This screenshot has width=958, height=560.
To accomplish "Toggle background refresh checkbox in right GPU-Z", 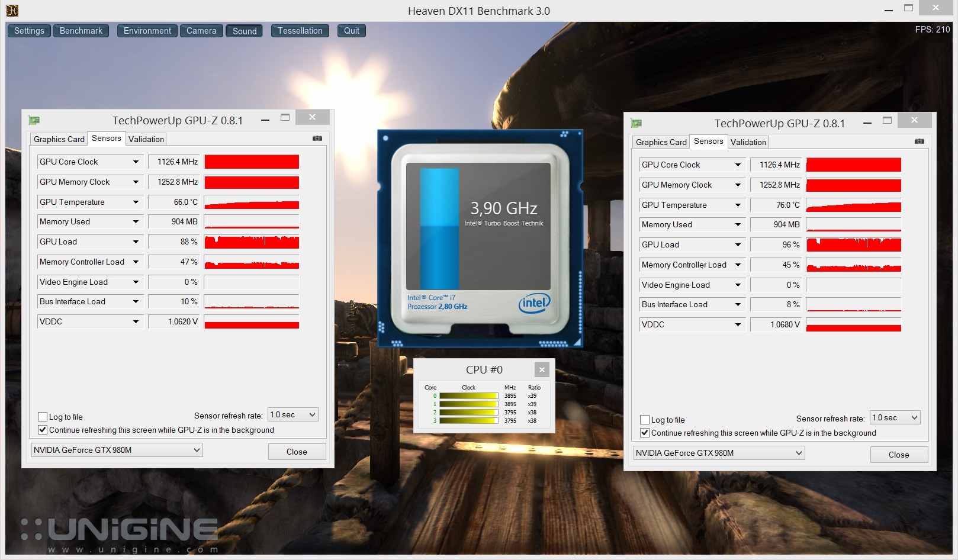I will (x=645, y=433).
